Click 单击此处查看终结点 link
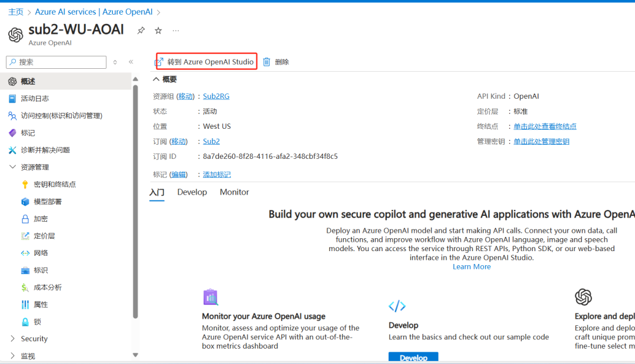Viewport: 635px width, 364px height. click(x=544, y=126)
